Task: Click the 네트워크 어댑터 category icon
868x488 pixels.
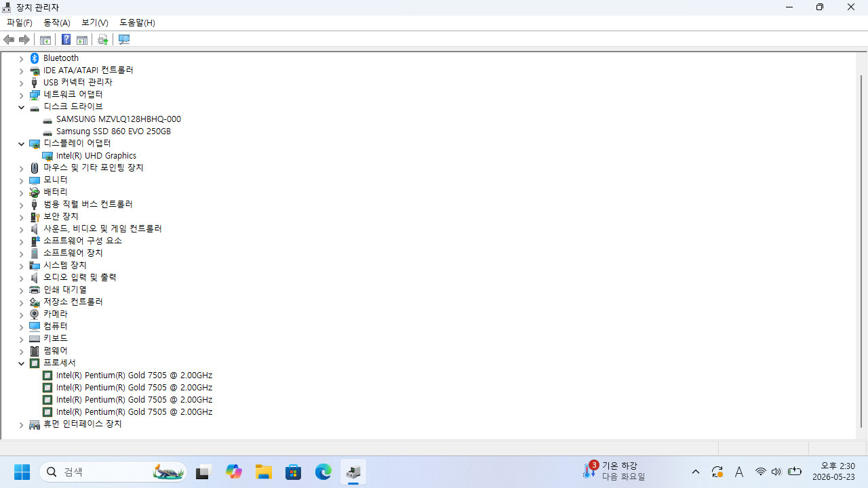Action: (35, 95)
